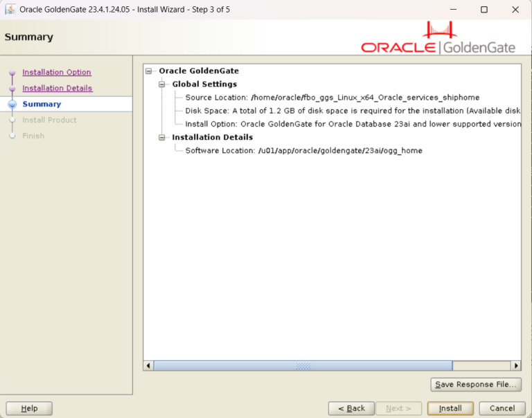The height and width of the screenshot is (418, 532).
Task: Collapse the Installation Details tree node
Action: tap(162, 137)
